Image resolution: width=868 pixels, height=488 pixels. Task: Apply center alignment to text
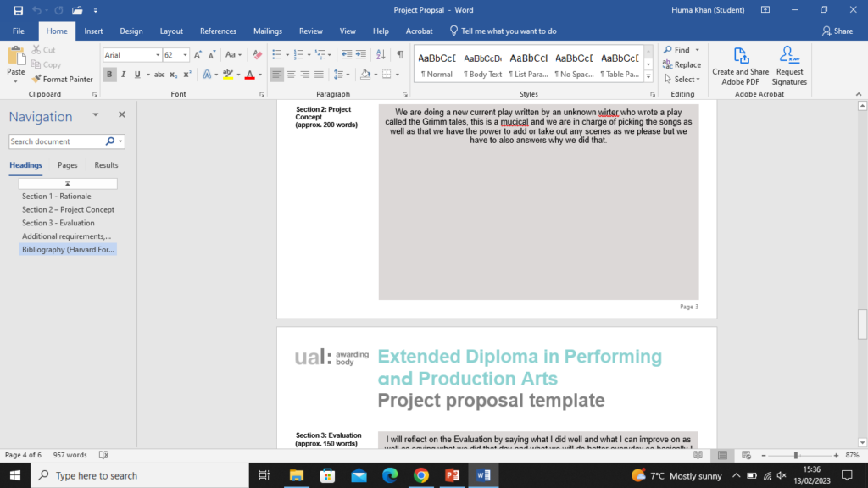pos(292,75)
